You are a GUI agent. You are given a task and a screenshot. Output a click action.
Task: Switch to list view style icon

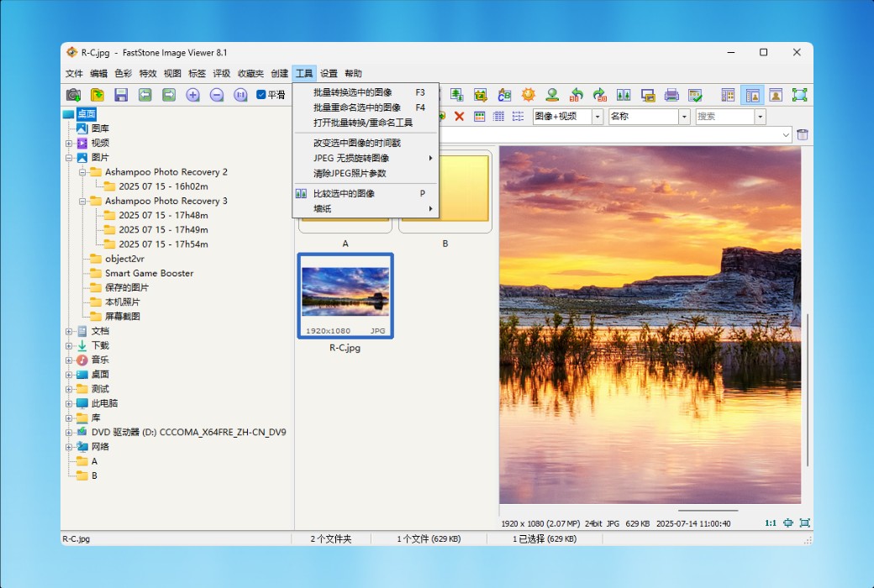(519, 117)
